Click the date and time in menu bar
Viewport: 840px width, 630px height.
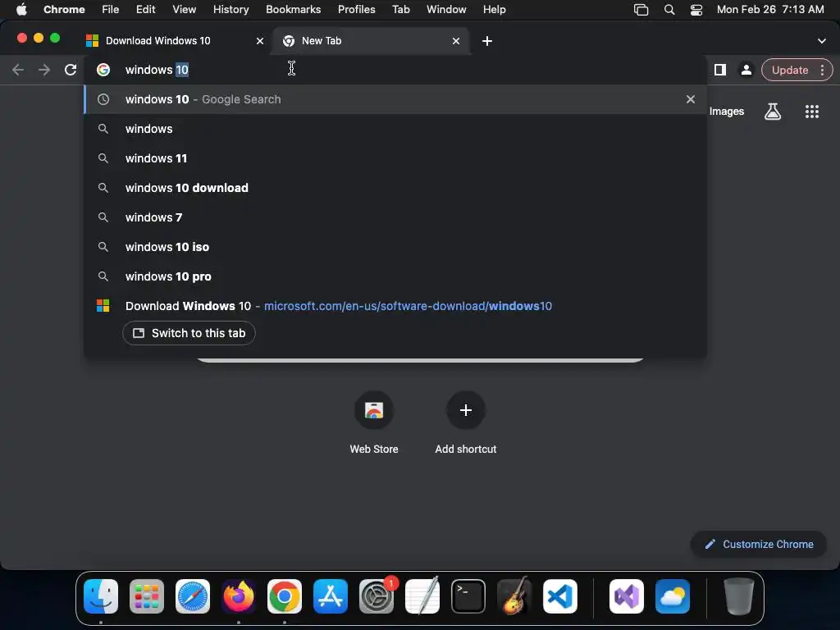pos(770,9)
